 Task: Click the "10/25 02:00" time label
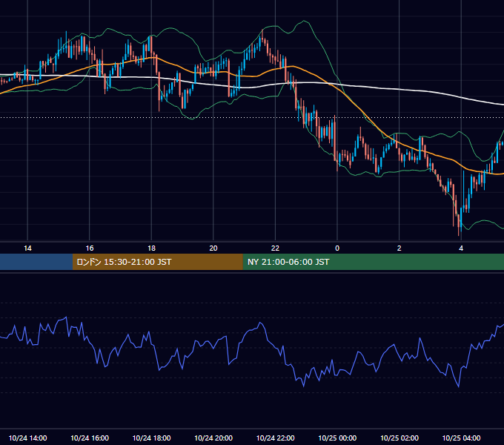click(399, 438)
